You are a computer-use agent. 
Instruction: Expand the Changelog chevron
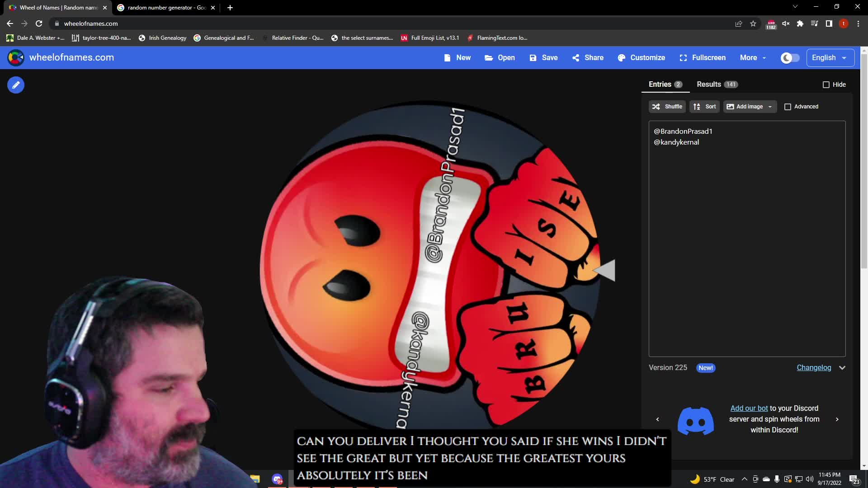click(x=842, y=368)
